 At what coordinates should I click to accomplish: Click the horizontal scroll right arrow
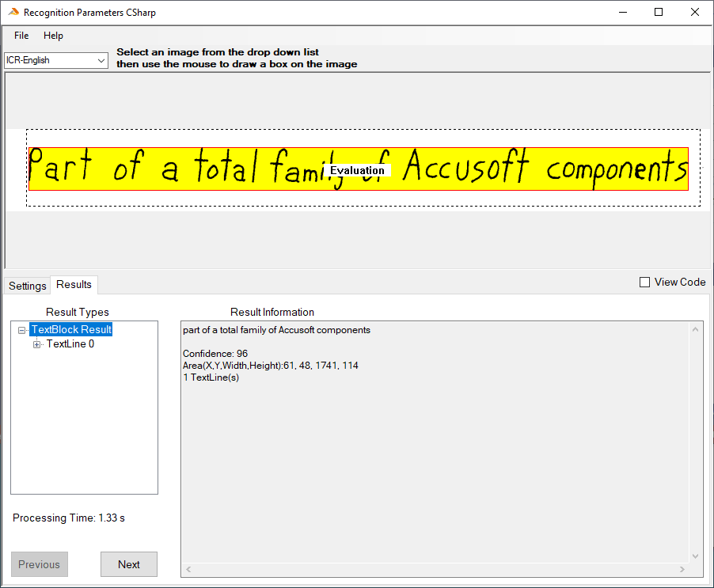682,569
